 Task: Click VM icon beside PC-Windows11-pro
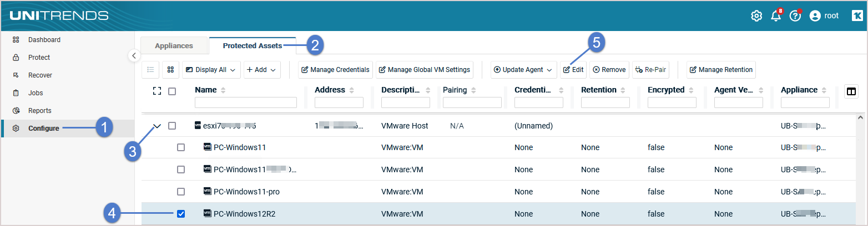(x=208, y=192)
